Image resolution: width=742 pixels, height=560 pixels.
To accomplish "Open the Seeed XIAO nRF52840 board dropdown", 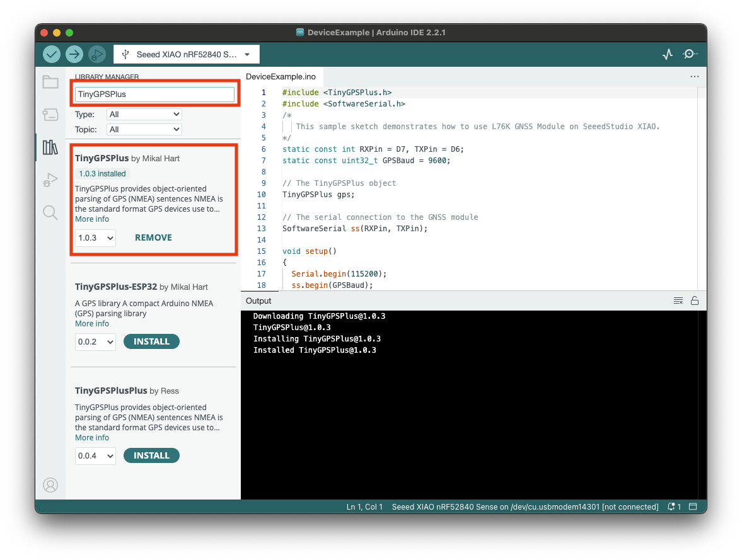I will click(x=187, y=54).
